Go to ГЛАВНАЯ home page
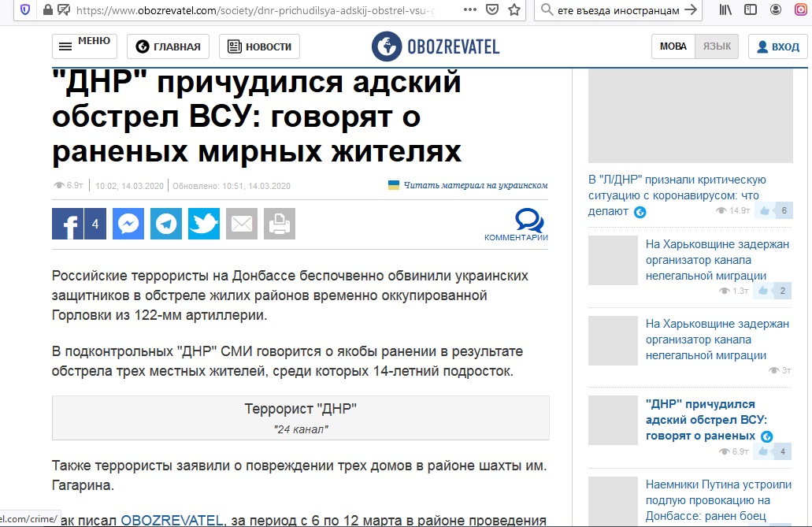 [168, 46]
